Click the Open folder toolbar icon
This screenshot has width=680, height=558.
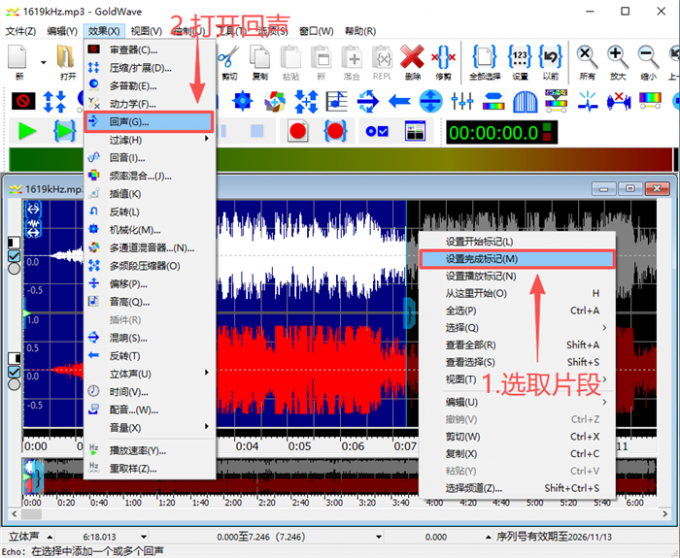65,57
